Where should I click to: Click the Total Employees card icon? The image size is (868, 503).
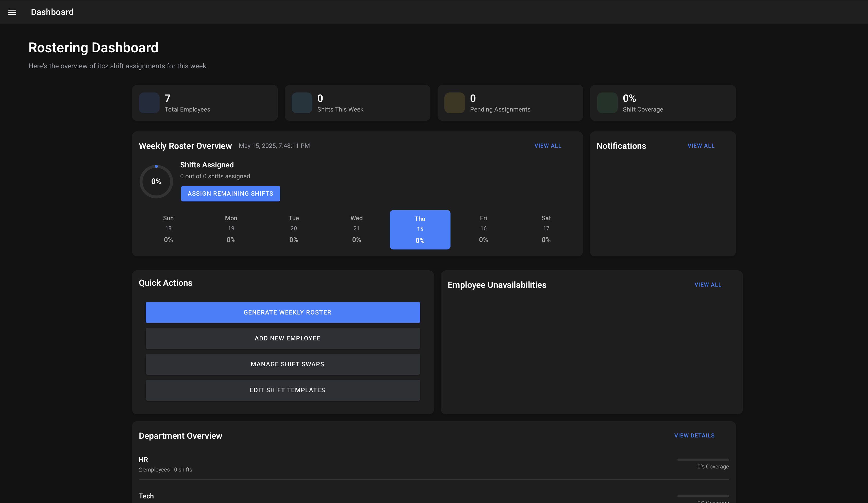point(149,103)
